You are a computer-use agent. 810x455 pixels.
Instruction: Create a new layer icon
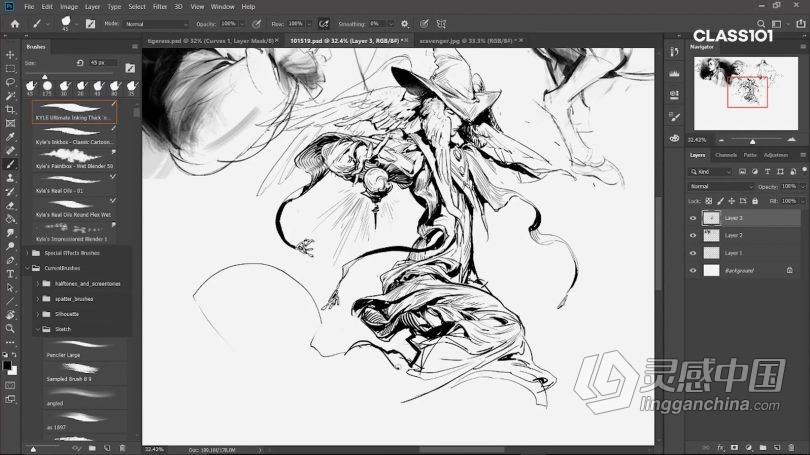point(777,447)
